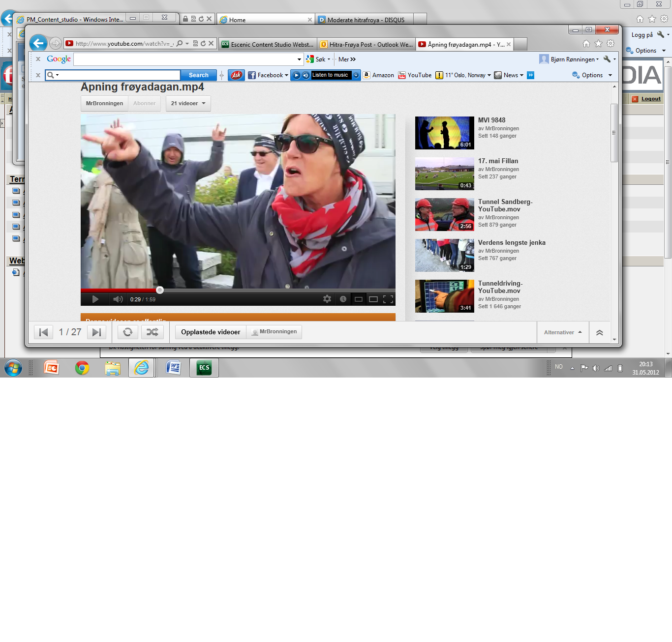Switch to Escenic Content Studio tab
672x642 pixels.
click(268, 44)
